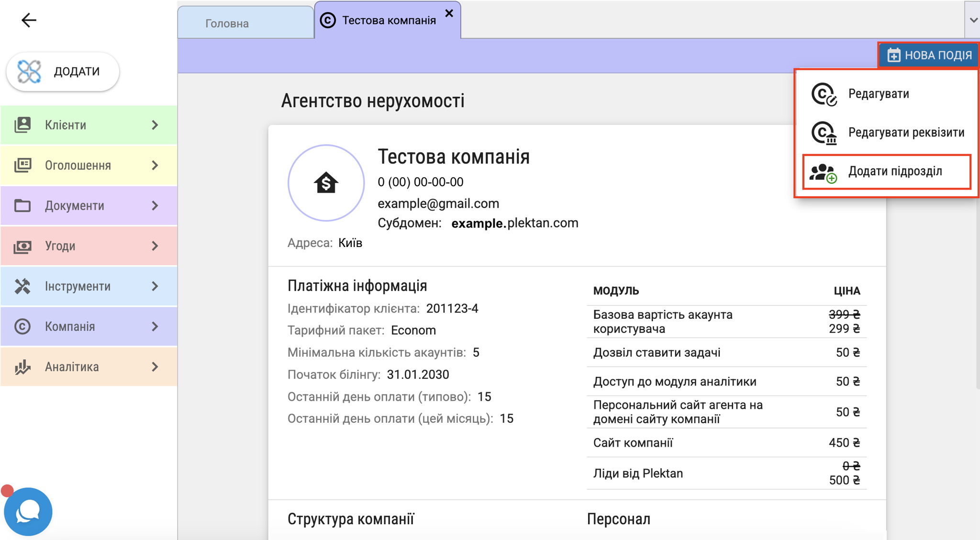Close the Тестова компанія tab
Screen dimensions: 980x540
tap(449, 13)
